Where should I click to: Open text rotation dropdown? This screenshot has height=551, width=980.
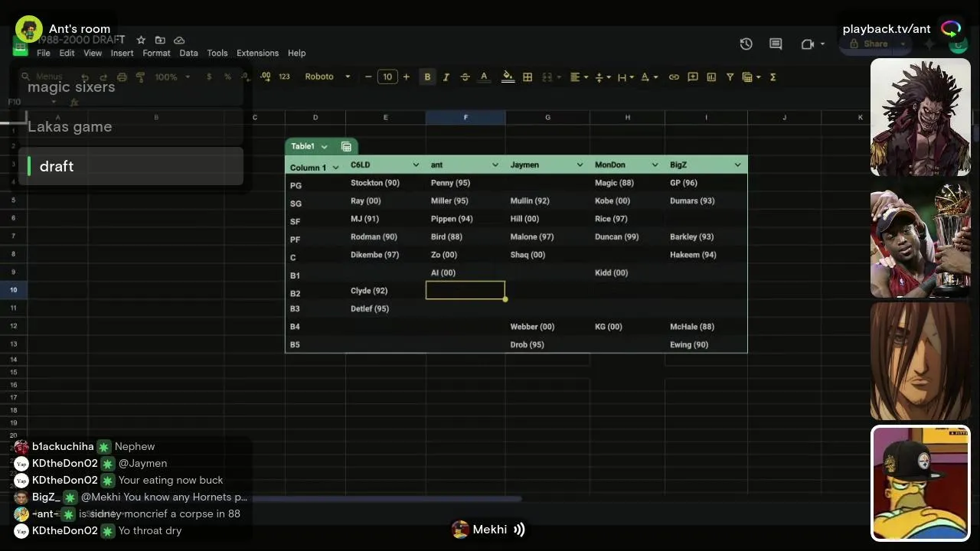tap(648, 77)
